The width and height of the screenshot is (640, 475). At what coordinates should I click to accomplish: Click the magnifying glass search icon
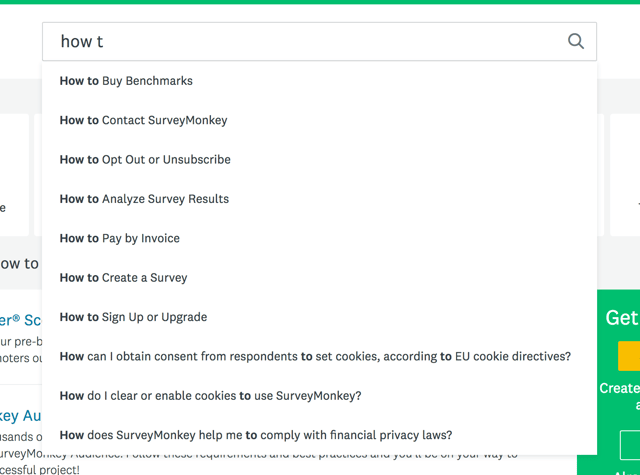(x=576, y=41)
